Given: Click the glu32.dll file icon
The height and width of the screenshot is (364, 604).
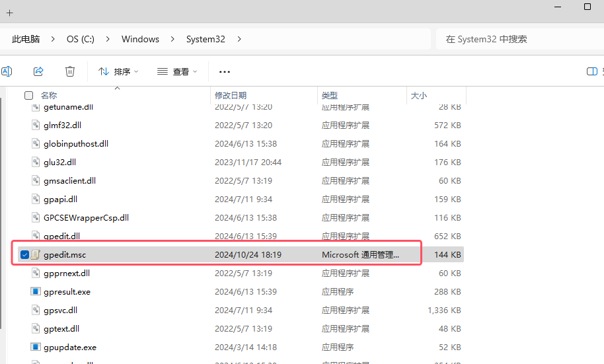Looking at the screenshot, I should [36, 162].
